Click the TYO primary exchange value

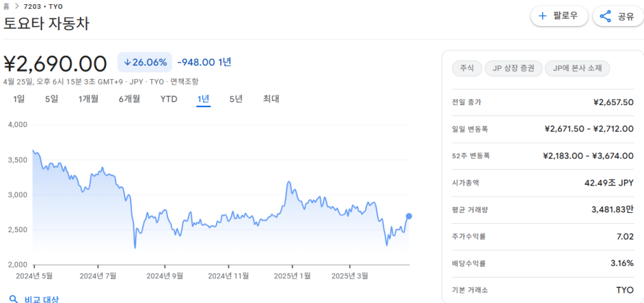[x=625, y=291]
